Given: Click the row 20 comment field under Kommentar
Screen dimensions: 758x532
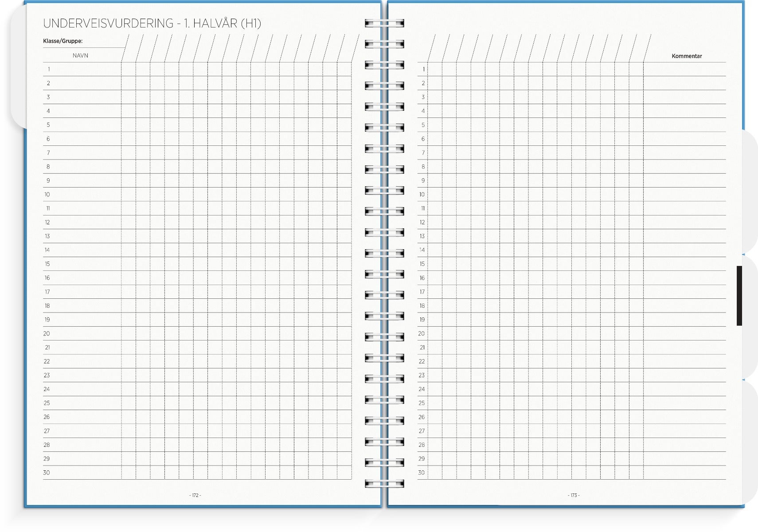Looking at the screenshot, I should click(x=684, y=334).
